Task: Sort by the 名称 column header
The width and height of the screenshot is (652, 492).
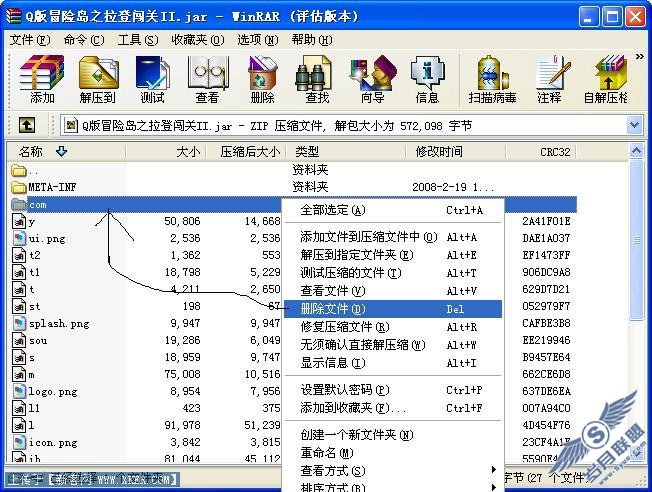Action: coord(66,152)
